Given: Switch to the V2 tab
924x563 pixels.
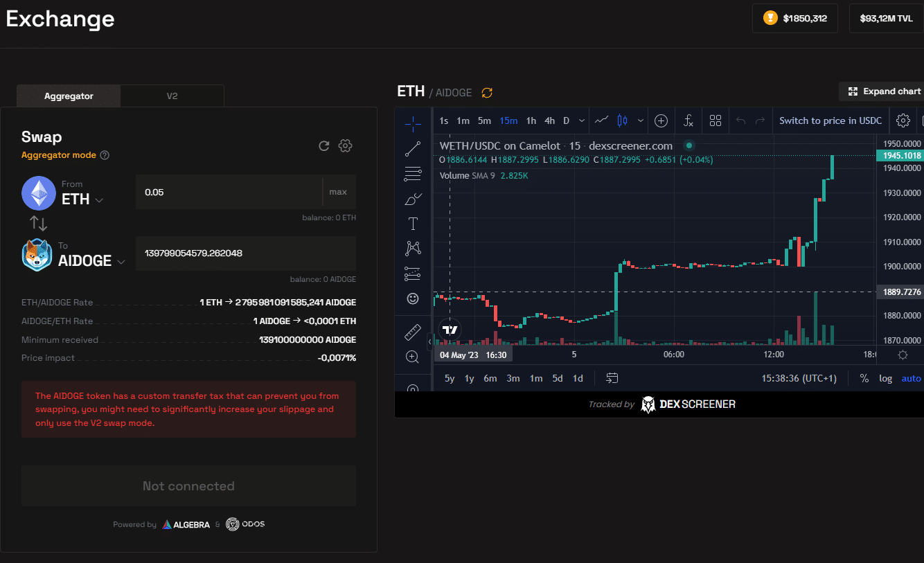Looking at the screenshot, I should coord(172,96).
